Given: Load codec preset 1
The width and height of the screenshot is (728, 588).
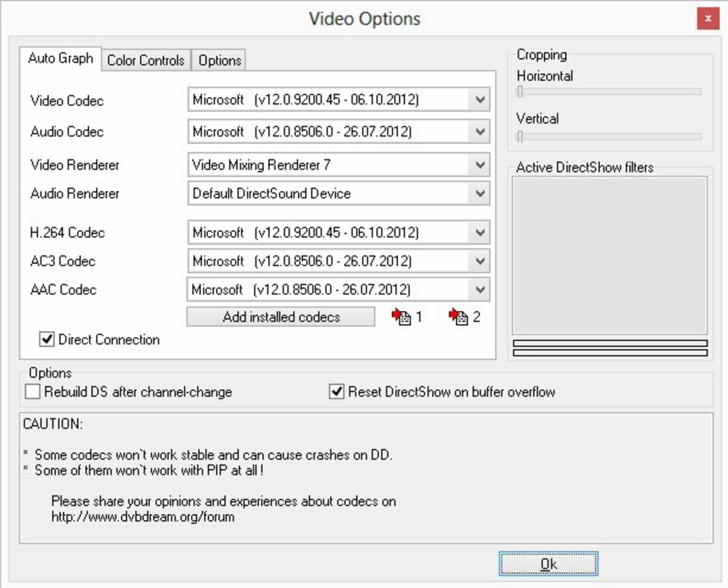Looking at the screenshot, I should point(403,316).
